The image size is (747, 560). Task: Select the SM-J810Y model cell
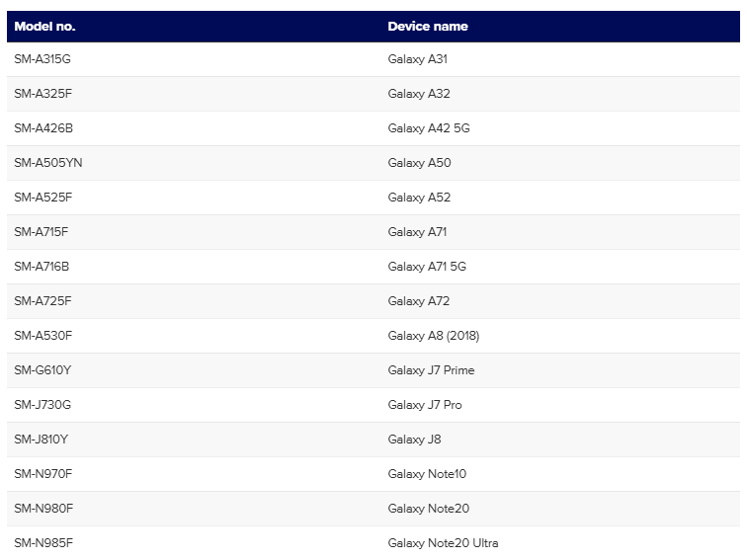point(42,440)
